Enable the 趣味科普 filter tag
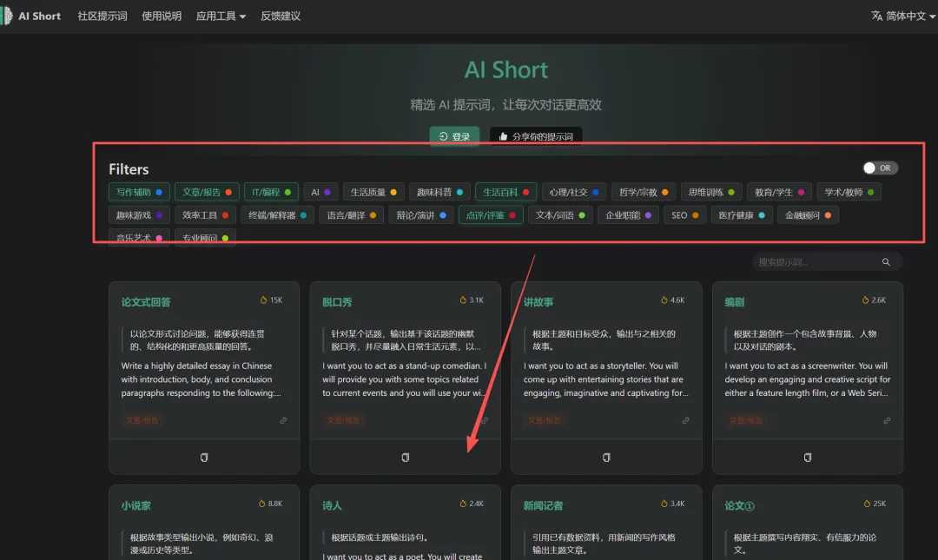Image resolution: width=938 pixels, height=560 pixels. click(x=439, y=192)
